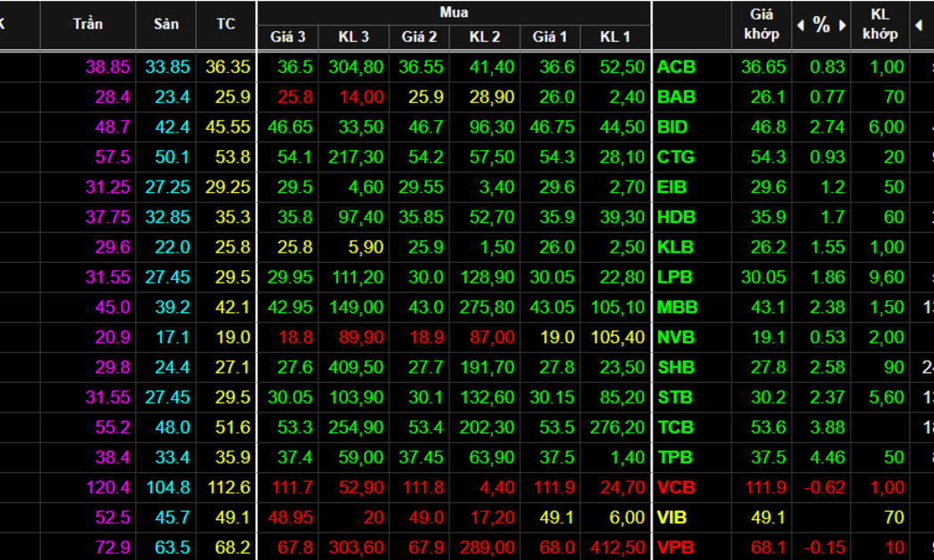Open the VCB stock symbol
Image resolution: width=934 pixels, height=560 pixels.
(x=676, y=487)
